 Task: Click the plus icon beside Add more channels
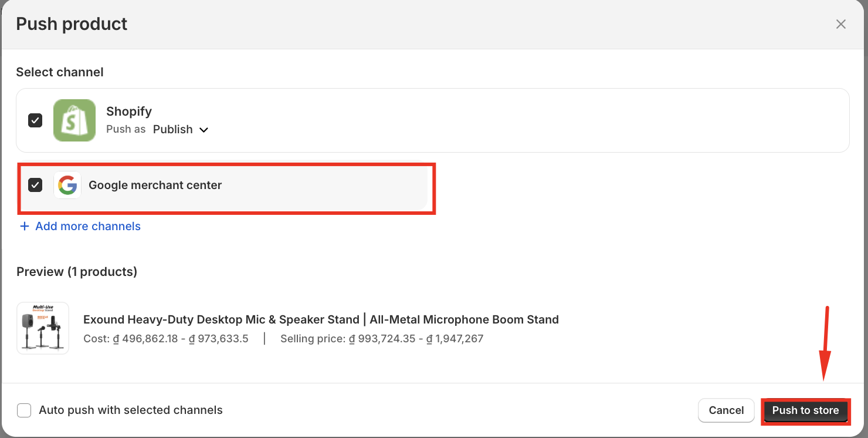tap(24, 226)
